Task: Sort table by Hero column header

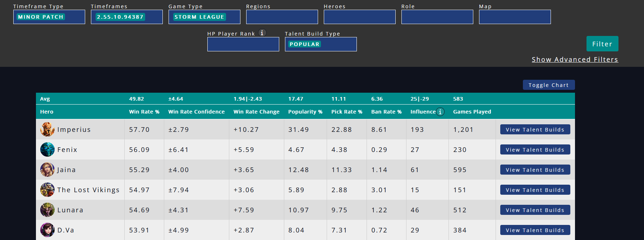Action: [x=47, y=112]
